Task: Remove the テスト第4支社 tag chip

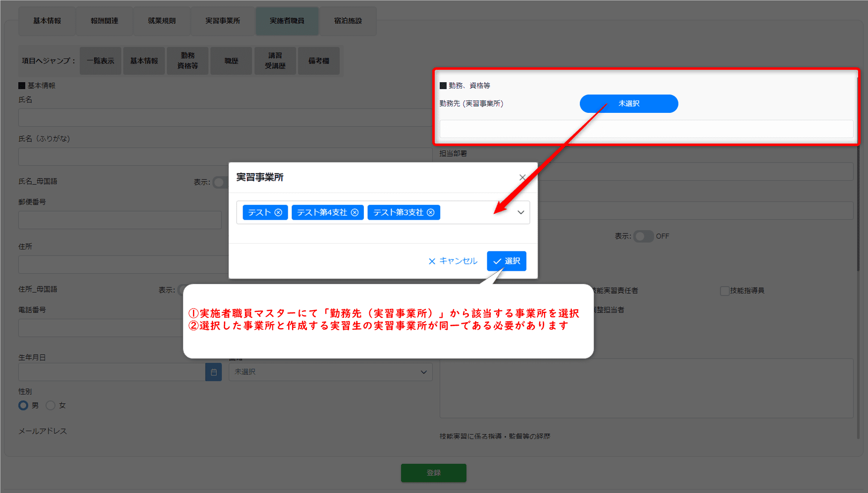Action: (x=355, y=213)
